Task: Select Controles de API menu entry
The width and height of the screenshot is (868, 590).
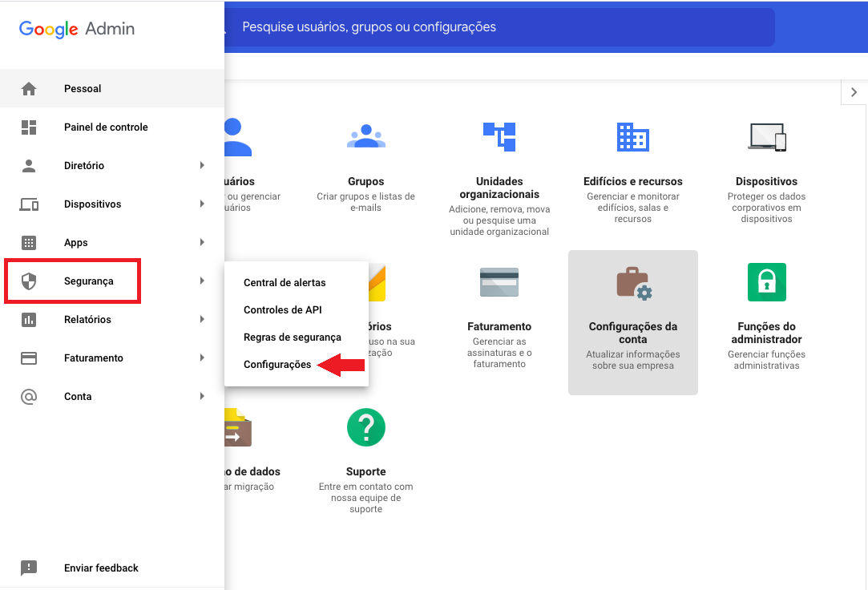Action: 282,310
